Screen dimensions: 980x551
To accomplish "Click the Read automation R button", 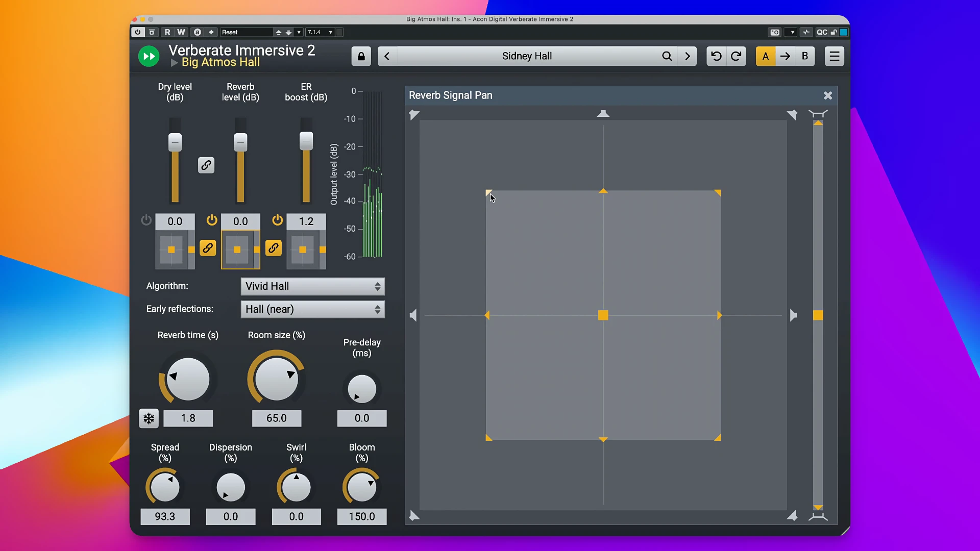I will (167, 32).
